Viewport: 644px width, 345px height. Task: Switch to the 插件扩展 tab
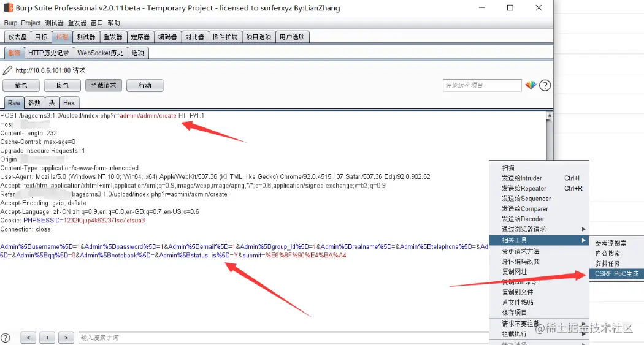pos(225,37)
